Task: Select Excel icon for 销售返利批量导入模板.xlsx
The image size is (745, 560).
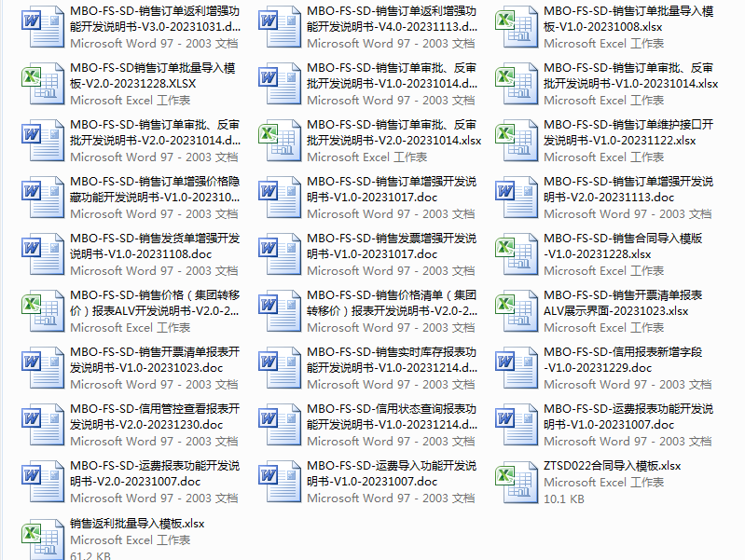Action: [x=43, y=538]
